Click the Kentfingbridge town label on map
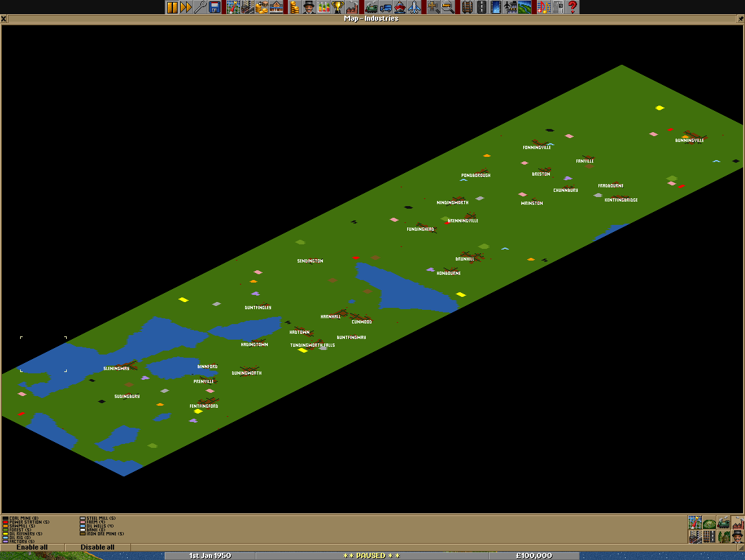 point(621,200)
